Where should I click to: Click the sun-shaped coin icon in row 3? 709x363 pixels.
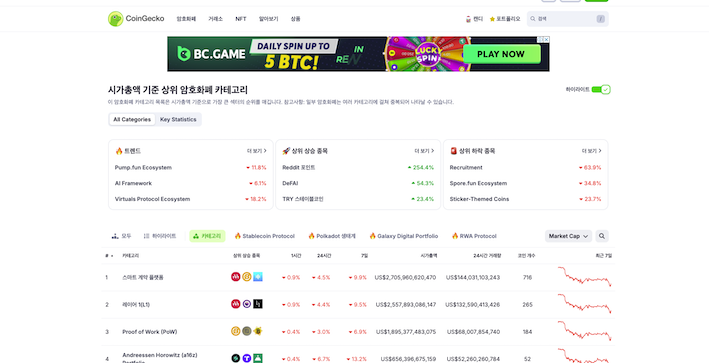tap(258, 331)
